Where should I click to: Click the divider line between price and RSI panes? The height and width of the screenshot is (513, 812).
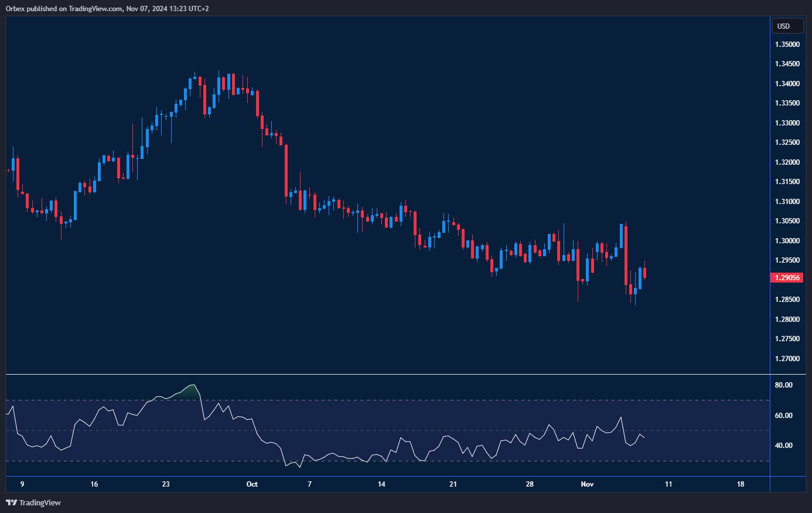click(x=387, y=374)
